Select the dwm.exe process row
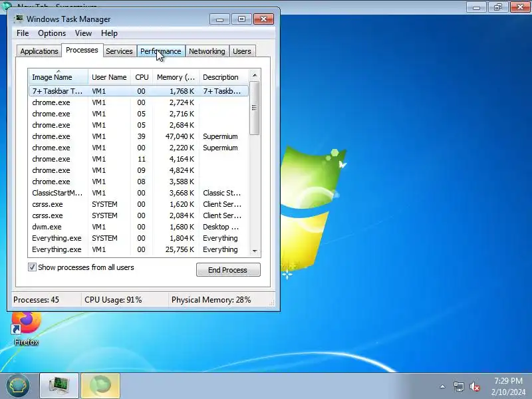Viewport: 532px width, 399px height. coord(138,227)
